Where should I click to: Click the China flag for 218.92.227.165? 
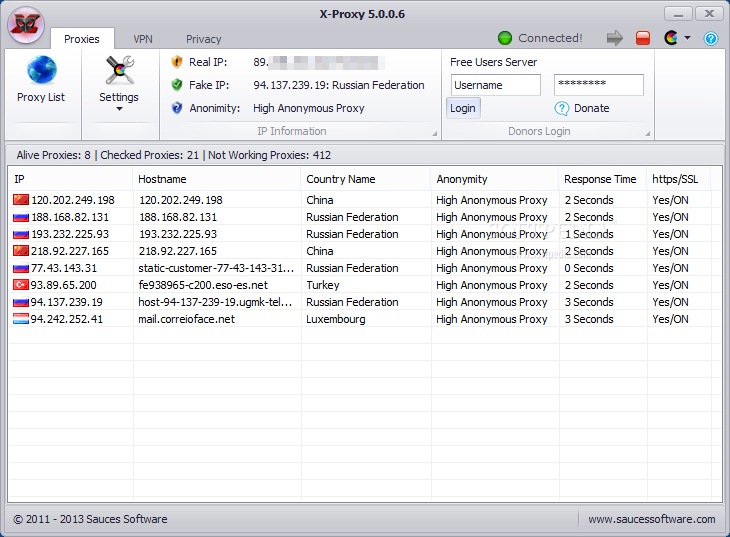(21, 251)
